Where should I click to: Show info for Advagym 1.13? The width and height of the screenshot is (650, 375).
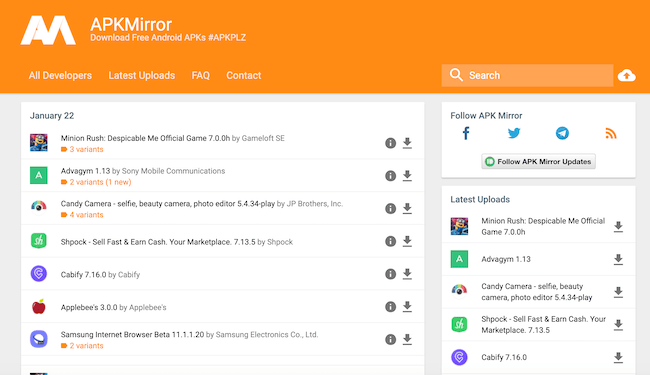pyautogui.click(x=390, y=176)
